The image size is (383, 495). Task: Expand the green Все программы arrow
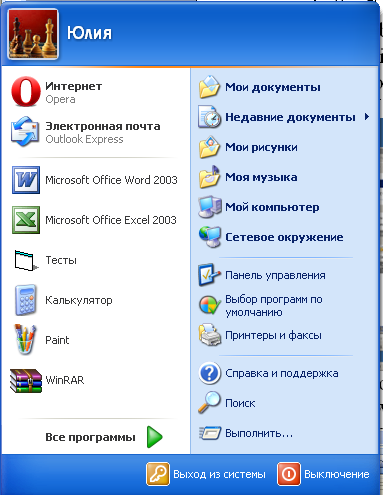154,437
